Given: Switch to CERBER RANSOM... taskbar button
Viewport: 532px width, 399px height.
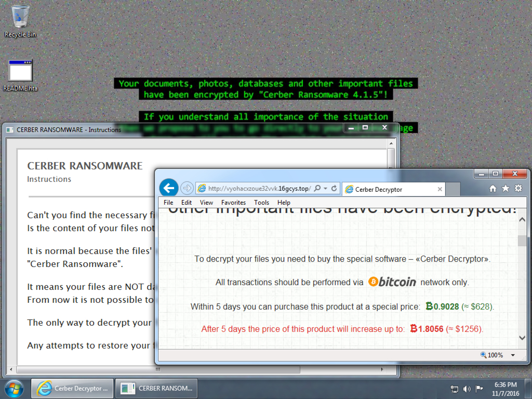Looking at the screenshot, I should coord(156,389).
